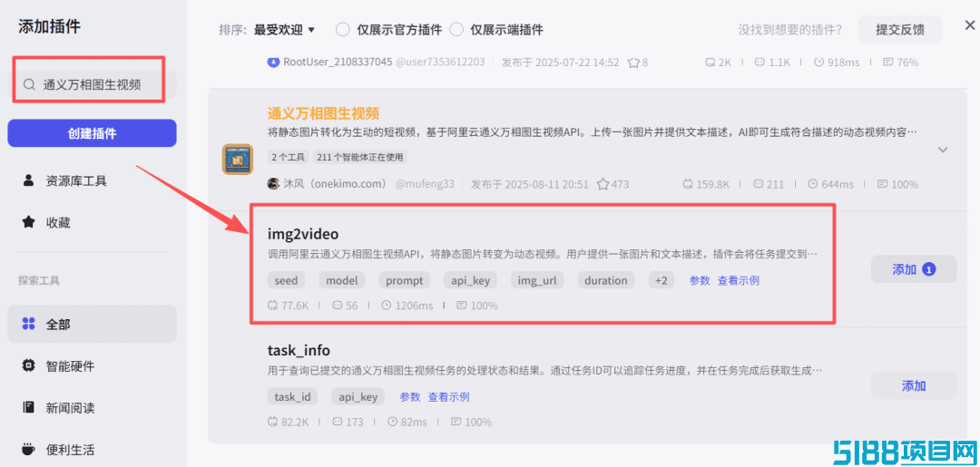
Task: Open 查看示例 link for img2video
Action: tap(738, 280)
